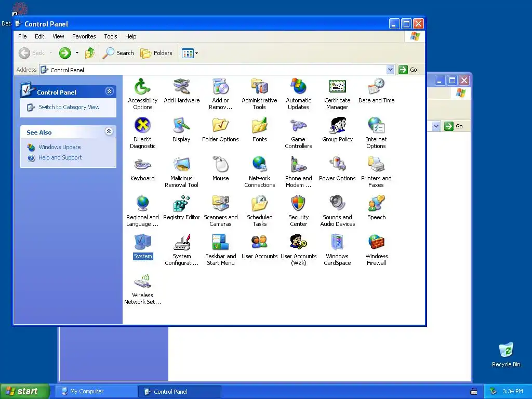Click Go button in Control Panel

[408, 70]
